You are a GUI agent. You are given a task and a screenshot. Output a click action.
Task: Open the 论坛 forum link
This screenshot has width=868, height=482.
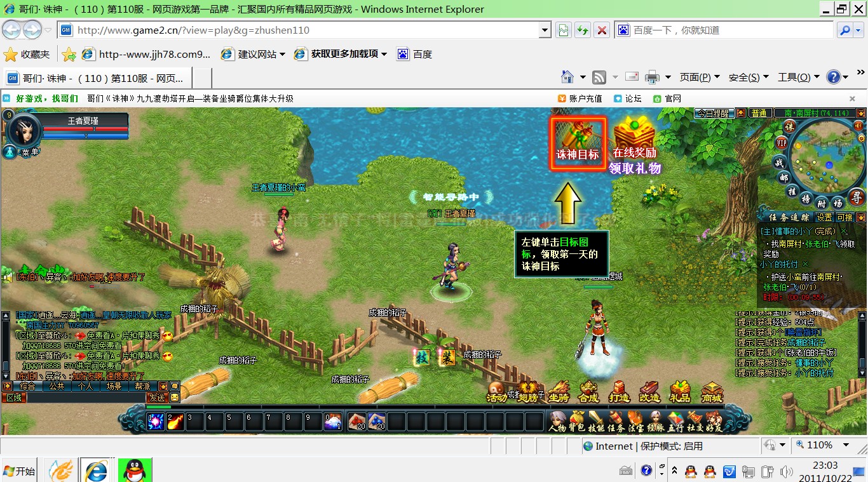click(628, 98)
